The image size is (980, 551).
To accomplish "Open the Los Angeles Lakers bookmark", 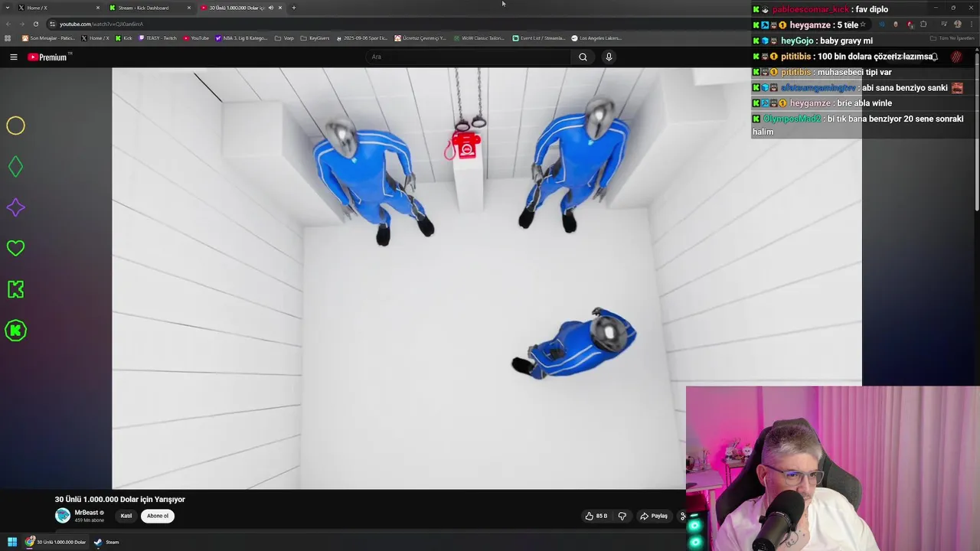I will (596, 38).
